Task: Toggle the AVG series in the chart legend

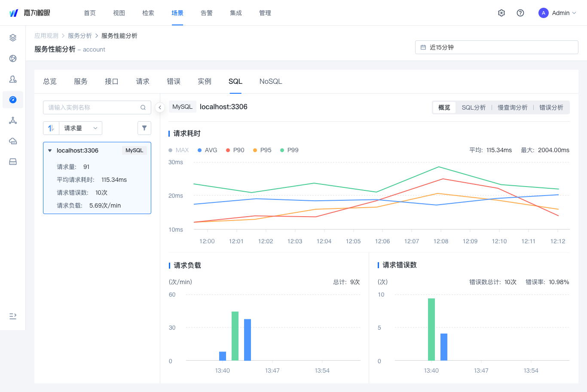Action: click(x=207, y=150)
